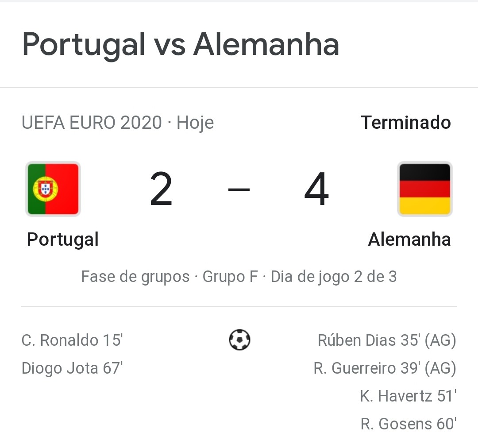
Task: Tap the Portugal flag icon
Action: [x=53, y=189]
